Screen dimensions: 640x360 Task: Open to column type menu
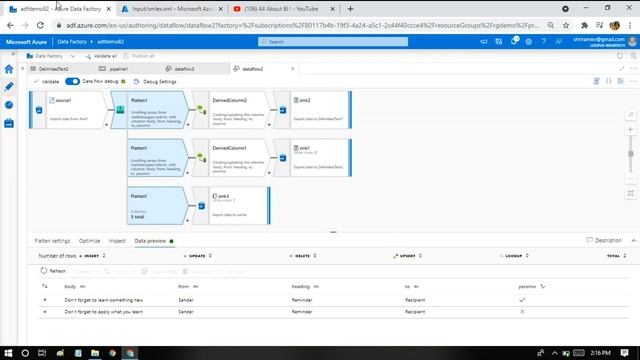pyautogui.click(x=416, y=287)
